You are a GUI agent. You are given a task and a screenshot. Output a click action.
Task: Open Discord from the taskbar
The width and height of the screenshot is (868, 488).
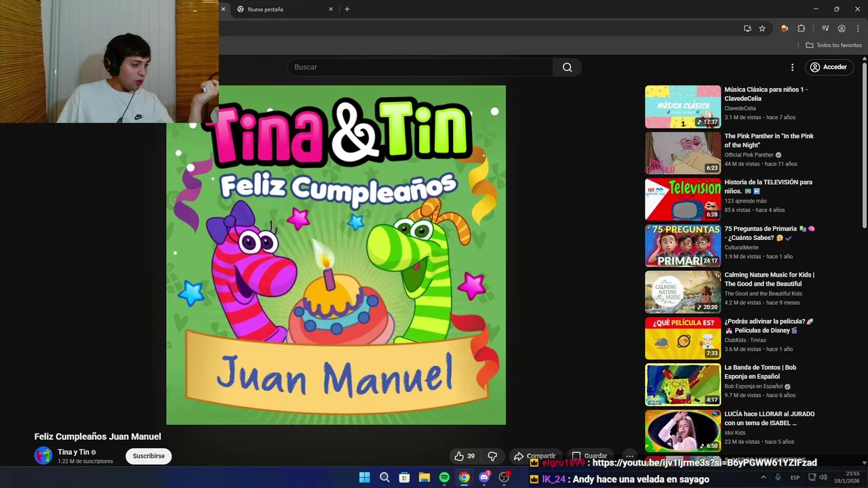(484, 478)
